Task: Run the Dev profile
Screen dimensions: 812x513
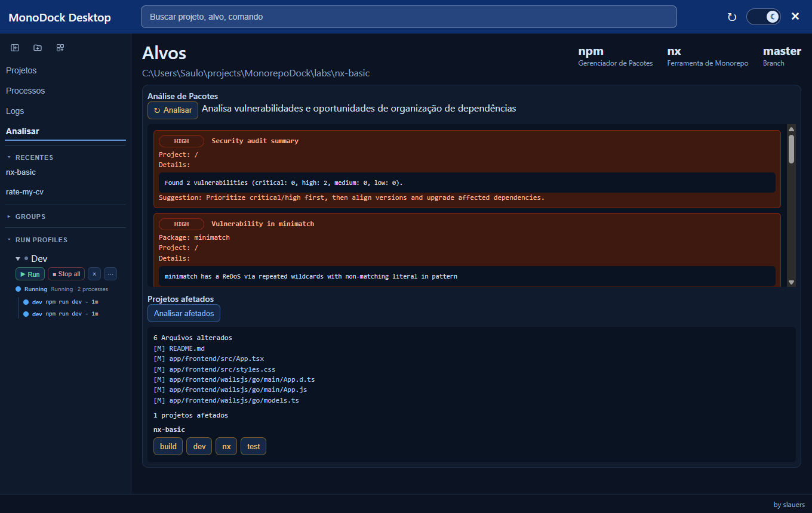Action: (x=30, y=274)
